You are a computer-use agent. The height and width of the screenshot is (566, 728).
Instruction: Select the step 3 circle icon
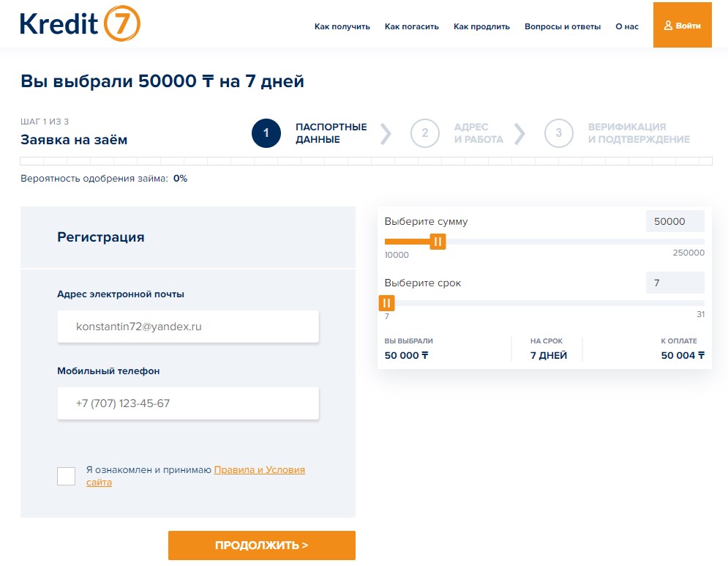coord(558,133)
